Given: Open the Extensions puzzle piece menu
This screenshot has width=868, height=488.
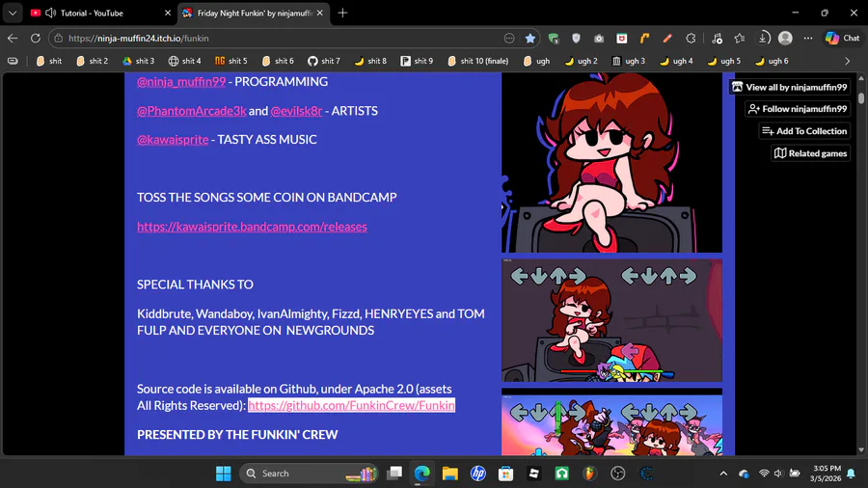Looking at the screenshot, I should click(x=691, y=39).
